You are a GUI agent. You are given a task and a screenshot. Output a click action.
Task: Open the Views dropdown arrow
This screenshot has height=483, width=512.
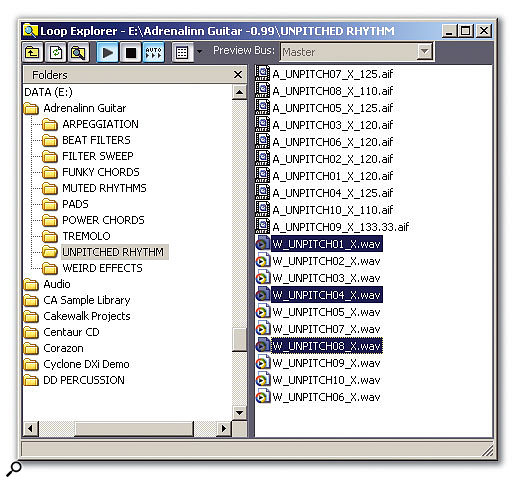coord(199,52)
